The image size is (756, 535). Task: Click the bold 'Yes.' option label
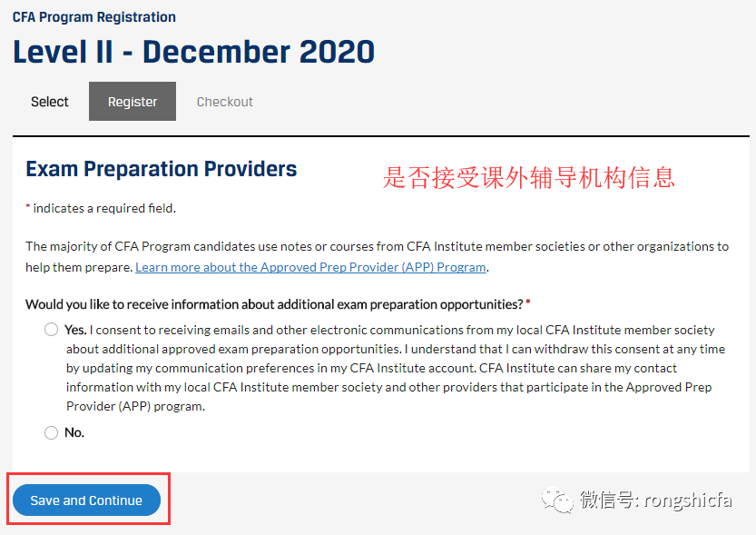click(75, 330)
